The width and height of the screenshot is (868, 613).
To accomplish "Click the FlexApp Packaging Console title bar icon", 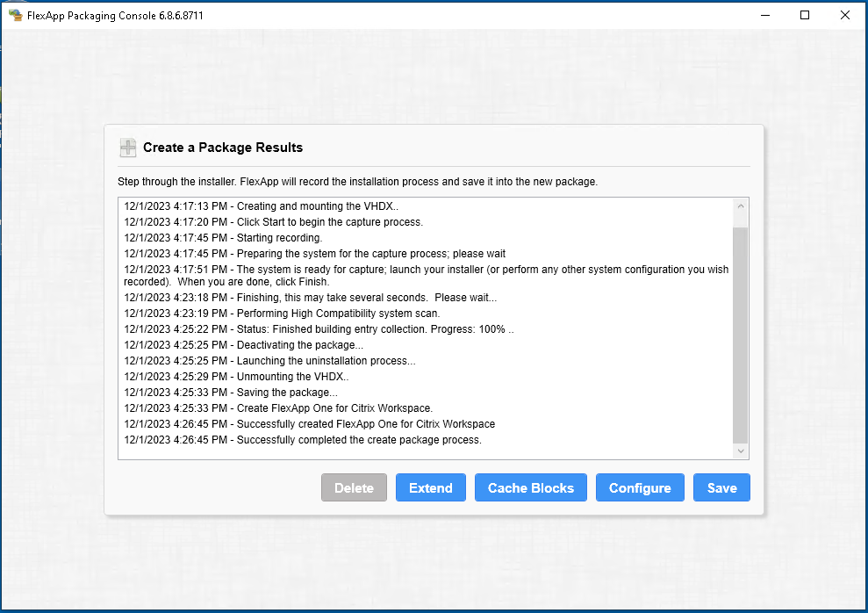I will click(x=16, y=15).
